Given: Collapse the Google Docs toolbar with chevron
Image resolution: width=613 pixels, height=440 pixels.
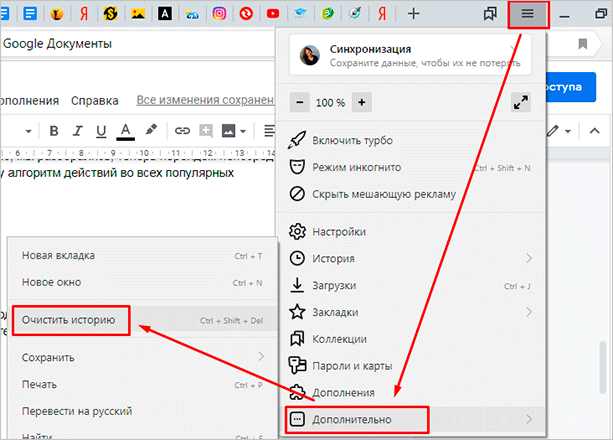Looking at the screenshot, I should pyautogui.click(x=595, y=131).
